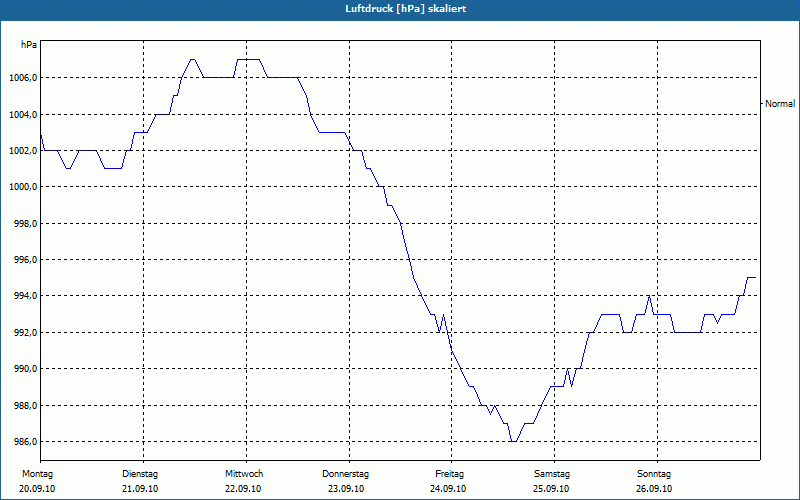Click the '1002,0' axis value
Viewport: 800px width, 500px height.
(x=23, y=151)
